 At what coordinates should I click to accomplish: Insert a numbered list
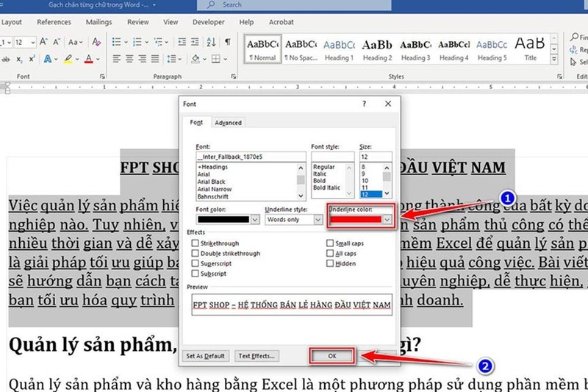coord(137,42)
